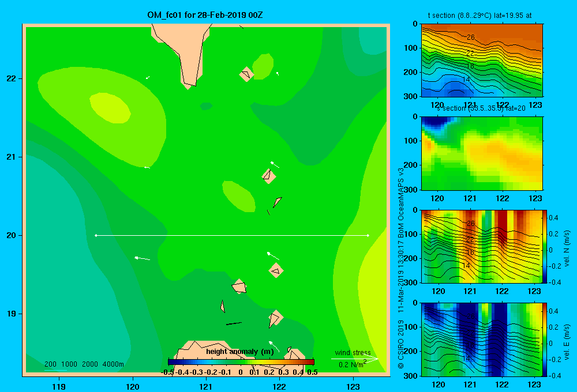The width and height of the screenshot is (577, 392).
Task: Click the '4000m' depth contour legend entry
Action: [x=113, y=364]
